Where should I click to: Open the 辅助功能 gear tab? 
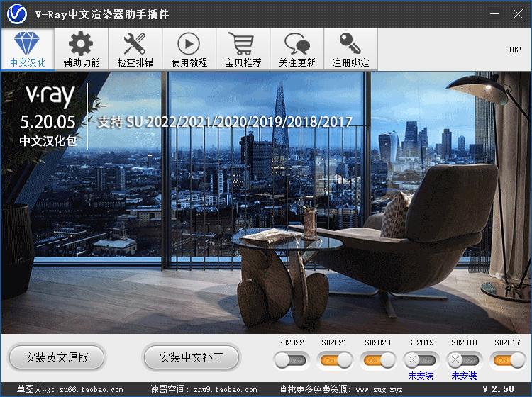[82, 50]
